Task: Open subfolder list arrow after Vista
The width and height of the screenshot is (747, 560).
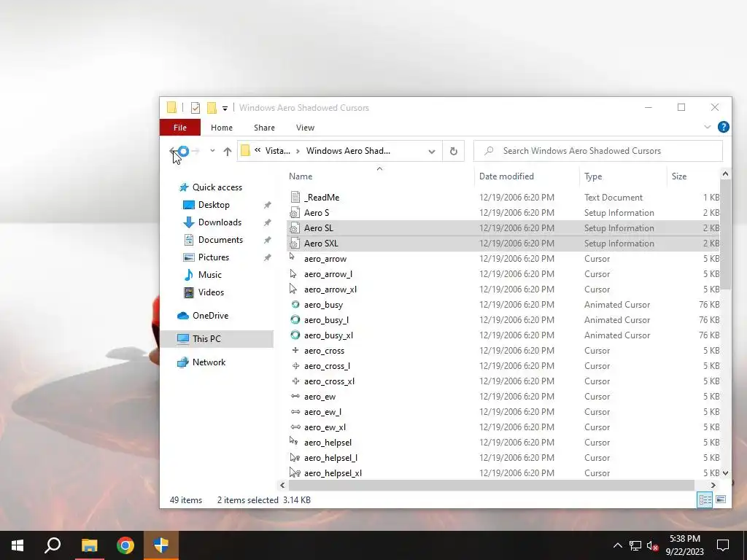Action: (x=298, y=151)
